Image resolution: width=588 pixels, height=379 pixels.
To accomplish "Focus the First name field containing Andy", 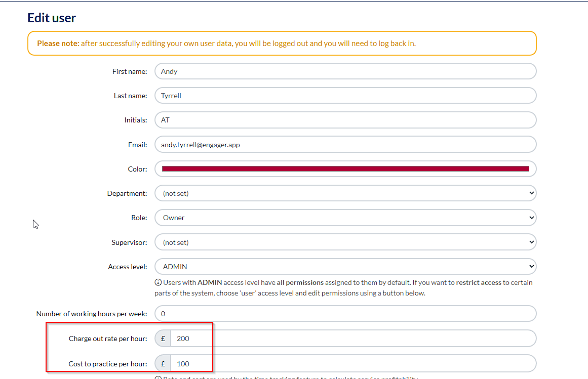I will point(345,71).
